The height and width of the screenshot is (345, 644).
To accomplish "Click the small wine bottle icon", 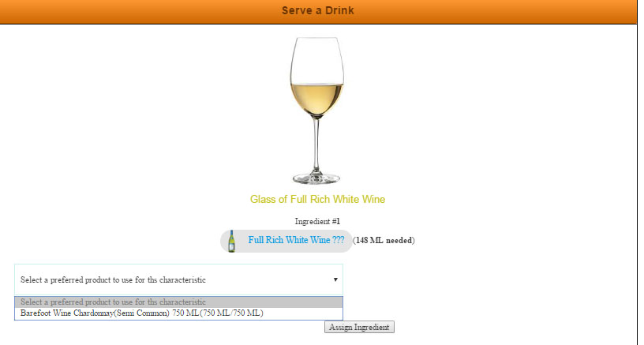I will [232, 241].
